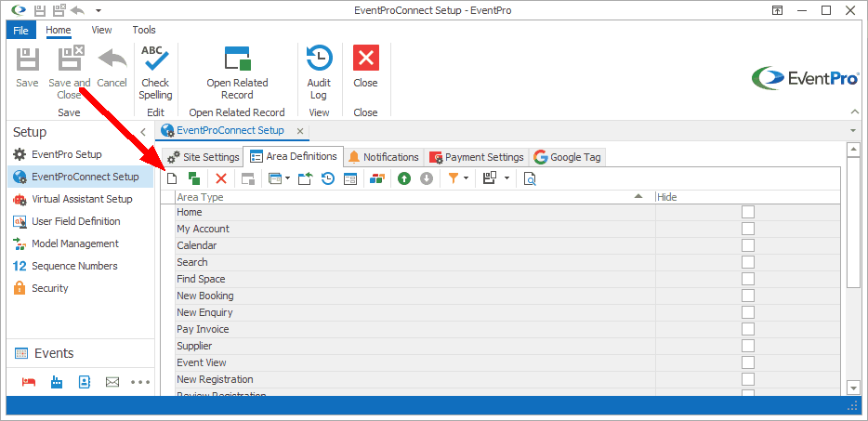Open view variants dropdown arrow
Image resolution: width=868 pixels, height=421 pixels.
(287, 178)
